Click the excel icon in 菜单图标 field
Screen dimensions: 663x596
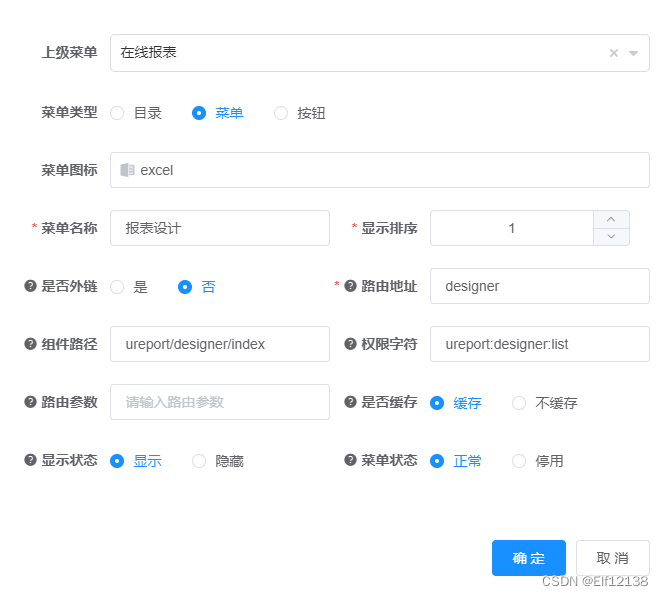127,170
